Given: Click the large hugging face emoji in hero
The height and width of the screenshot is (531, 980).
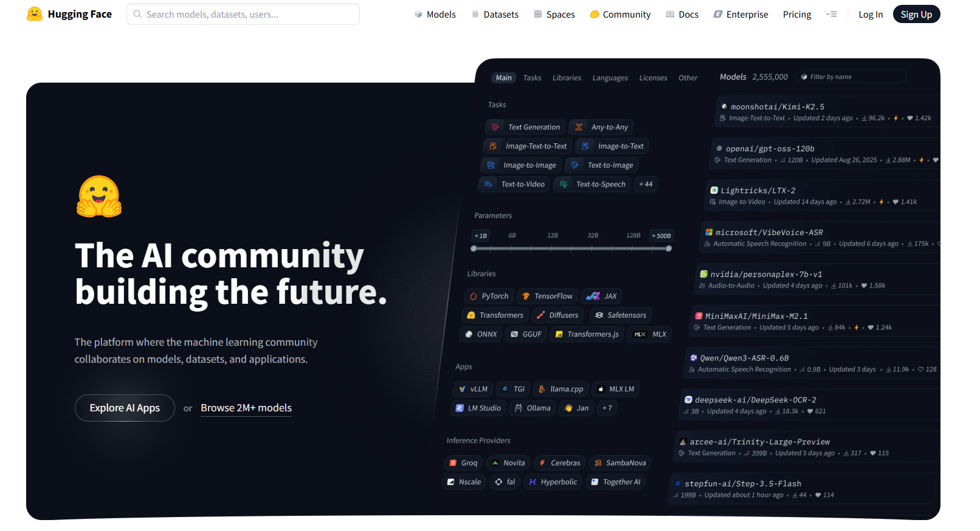Looking at the screenshot, I should pyautogui.click(x=99, y=196).
